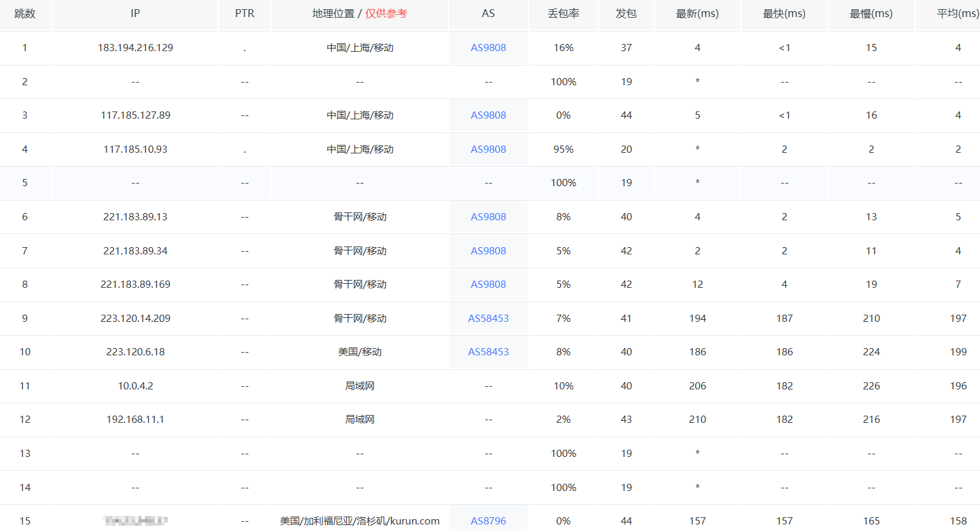
Task: Open AS9808 link for 117.185.10.93
Action: point(488,149)
